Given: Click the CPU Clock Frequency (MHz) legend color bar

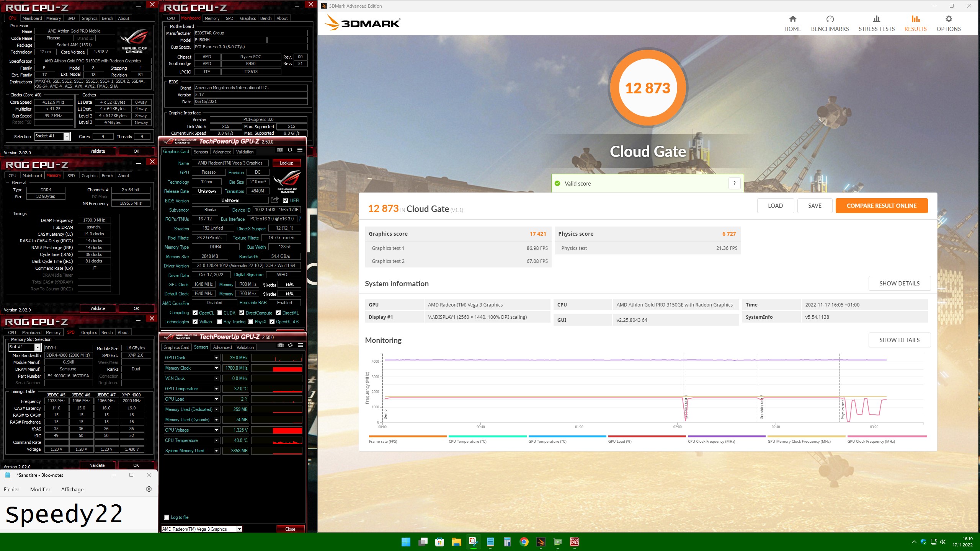Looking at the screenshot, I should coord(727,436).
